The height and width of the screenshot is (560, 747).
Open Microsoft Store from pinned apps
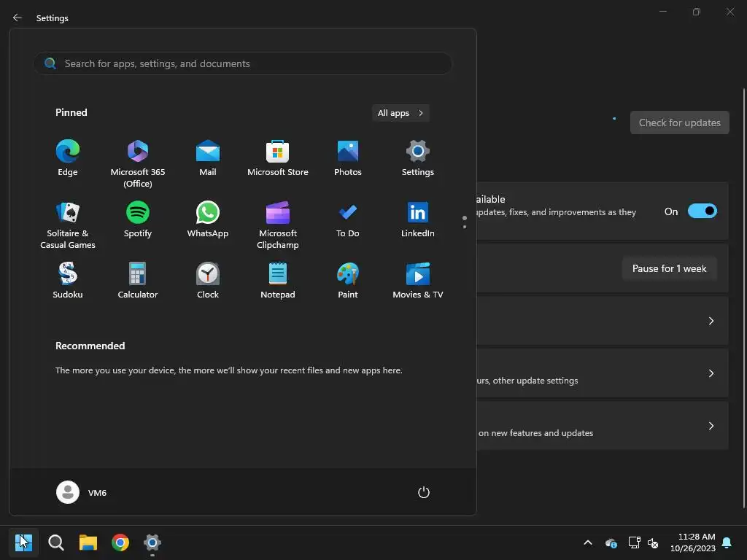point(278,158)
